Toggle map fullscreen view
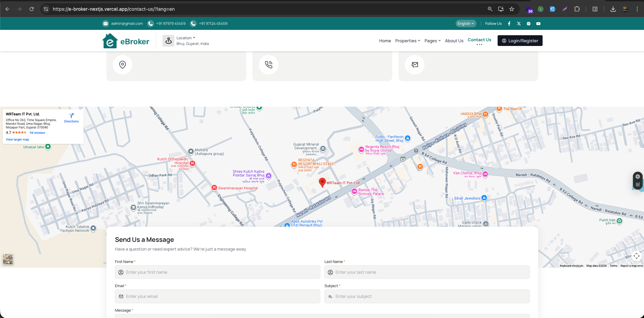644x318 pixels. pyautogui.click(x=637, y=256)
